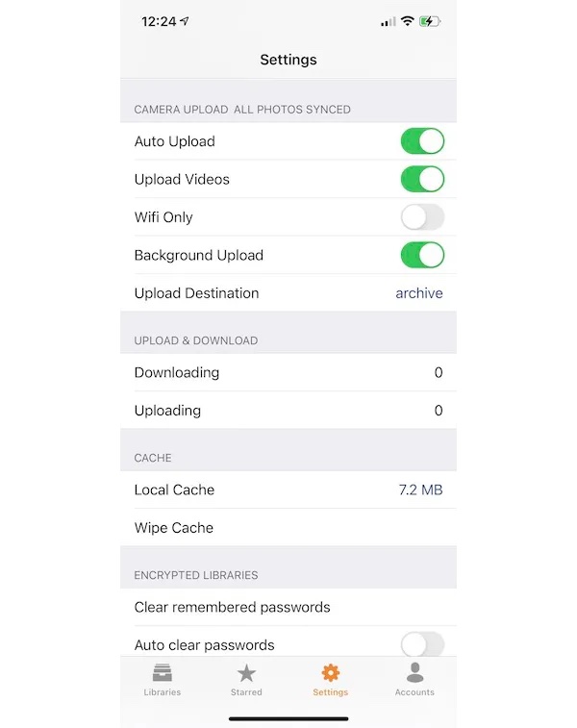Select the Local Cache row

pos(288,490)
